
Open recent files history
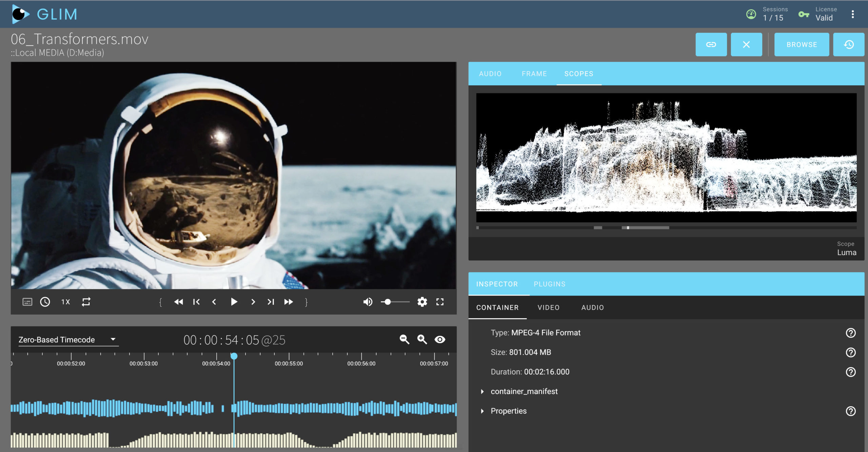[849, 44]
